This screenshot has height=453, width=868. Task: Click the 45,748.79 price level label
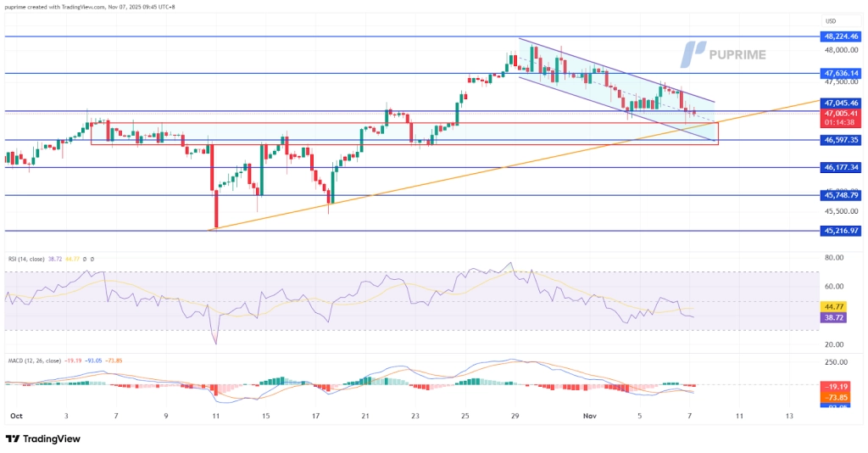tap(841, 195)
